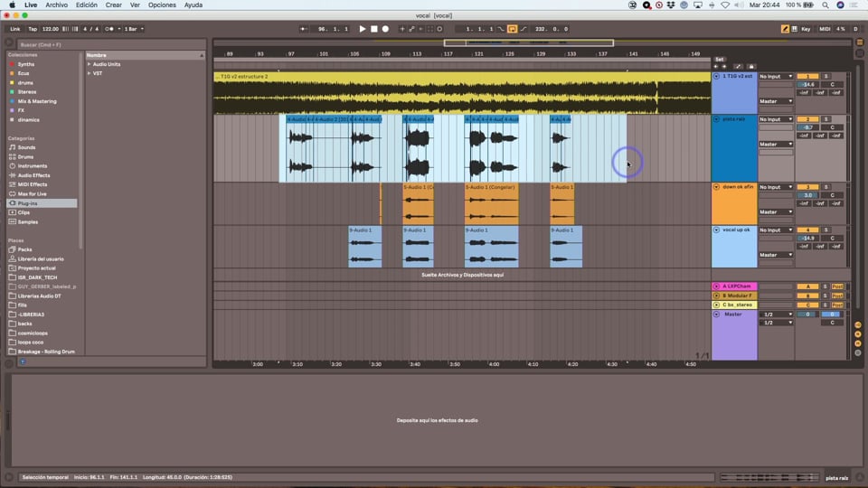Expand the VST folder
The width and height of the screenshot is (868, 488).
tap(89, 73)
